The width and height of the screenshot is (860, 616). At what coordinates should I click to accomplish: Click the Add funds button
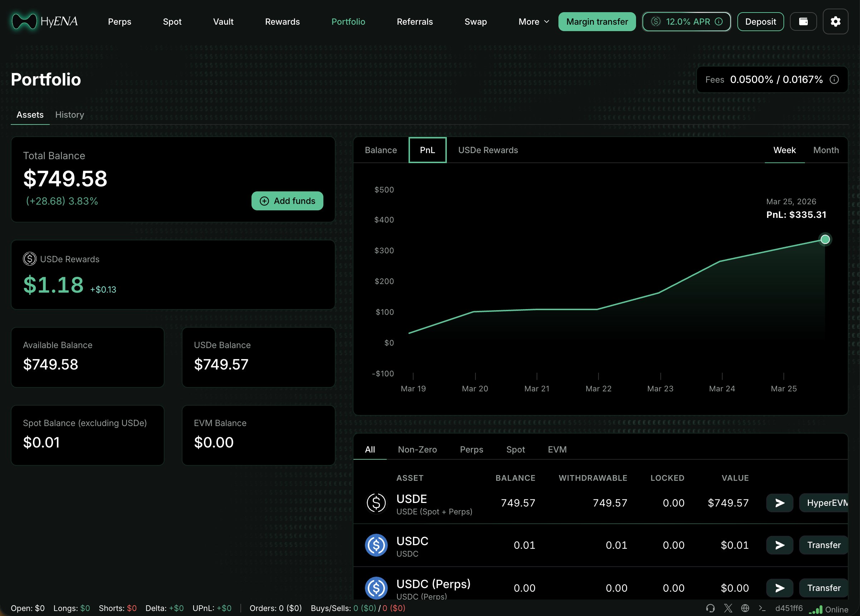(287, 201)
